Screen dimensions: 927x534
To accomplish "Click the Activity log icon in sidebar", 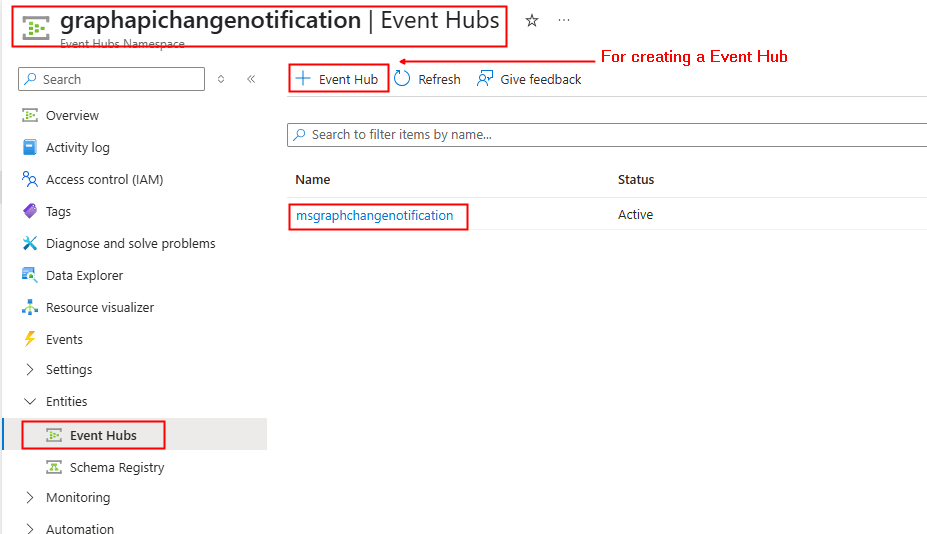I will [30, 148].
